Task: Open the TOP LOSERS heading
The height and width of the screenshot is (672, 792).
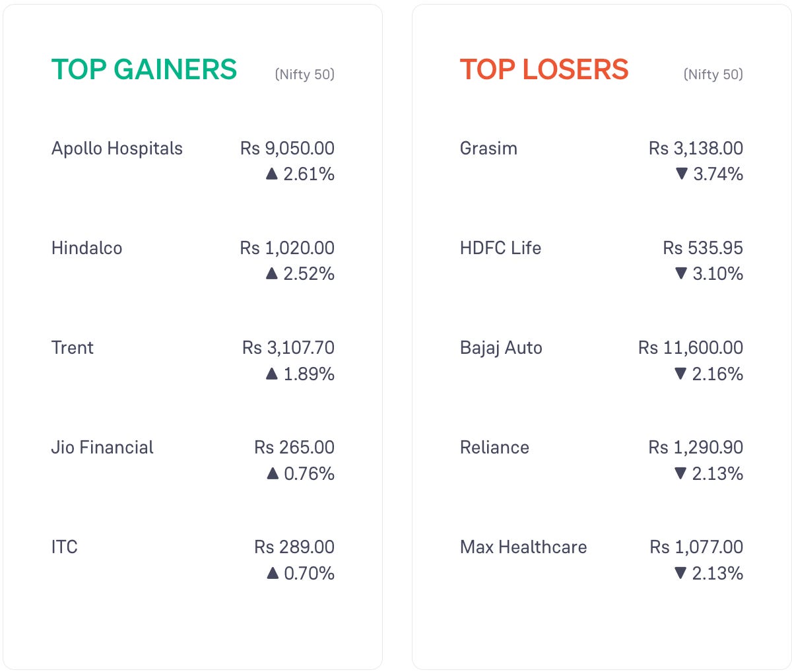Action: point(544,69)
